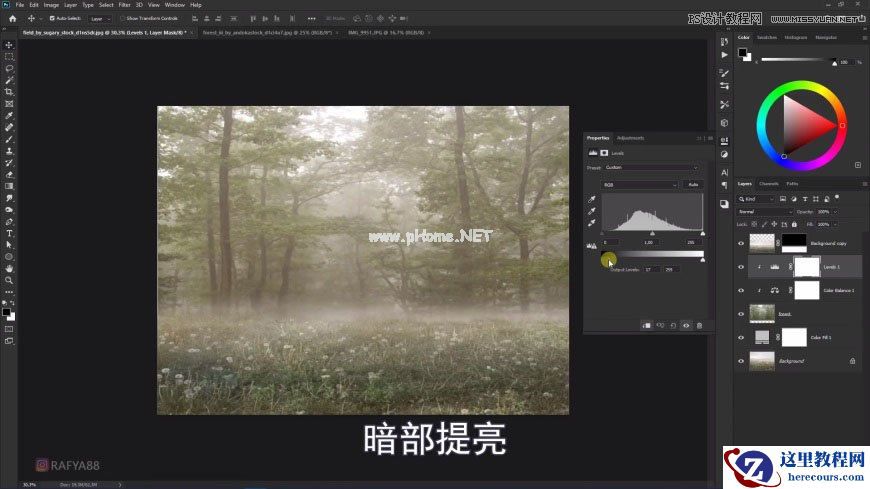Switch to the Paths tab
Screen dimensions: 870x489
click(x=792, y=184)
